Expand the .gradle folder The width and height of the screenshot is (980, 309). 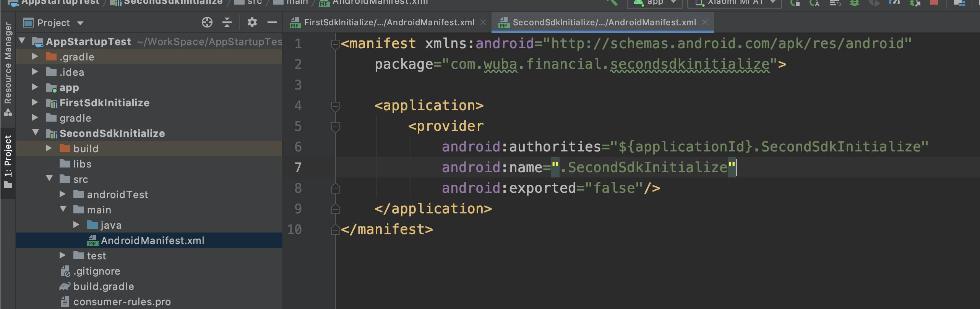[x=35, y=56]
